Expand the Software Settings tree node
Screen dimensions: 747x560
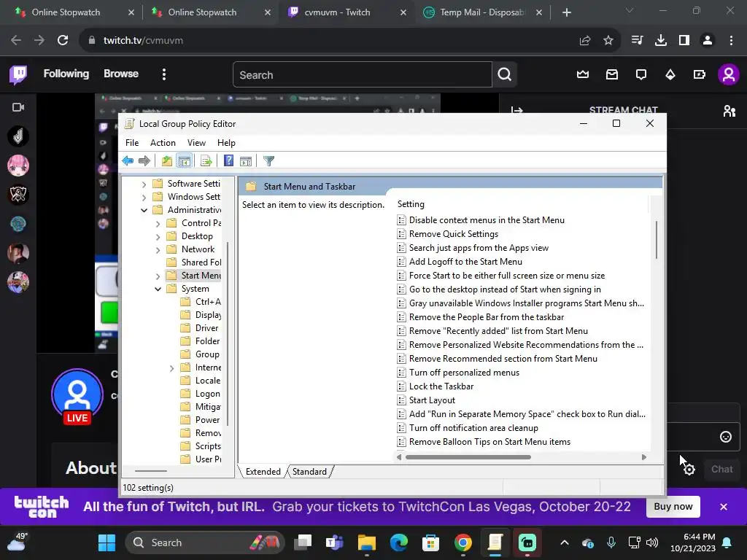[x=144, y=184]
